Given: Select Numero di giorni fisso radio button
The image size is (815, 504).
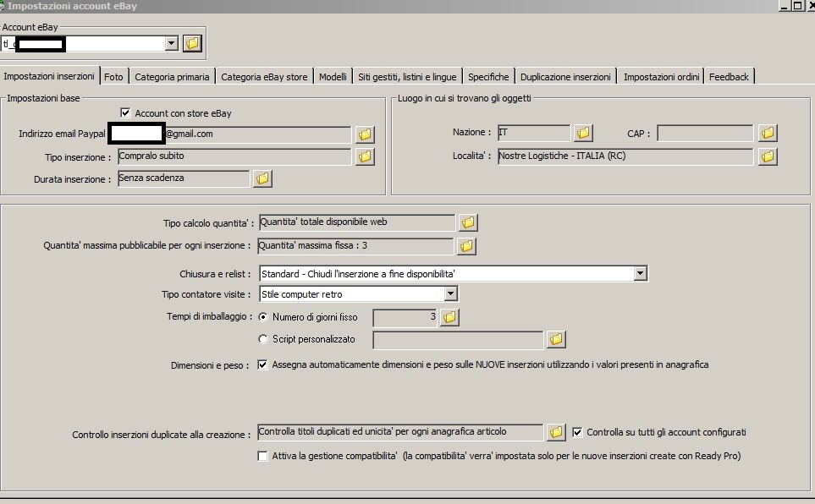Looking at the screenshot, I should (263, 316).
